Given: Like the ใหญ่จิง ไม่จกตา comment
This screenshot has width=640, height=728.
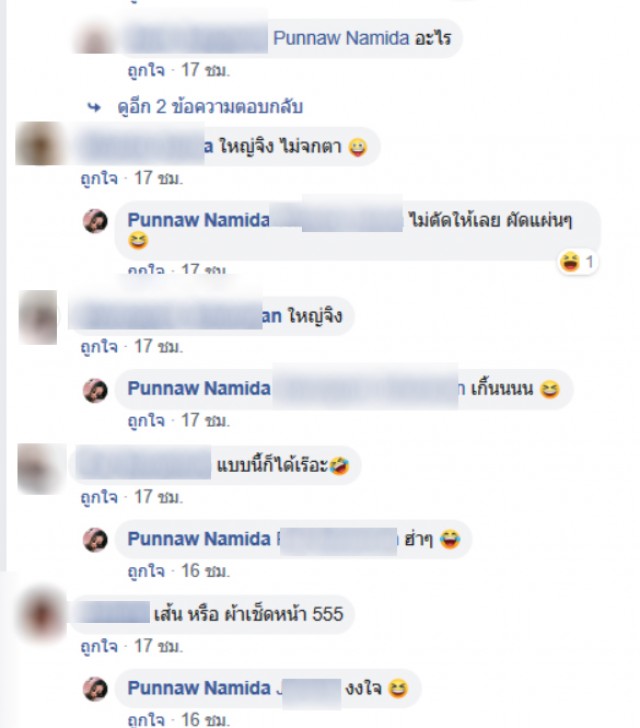Looking at the screenshot, I should coord(99,179).
